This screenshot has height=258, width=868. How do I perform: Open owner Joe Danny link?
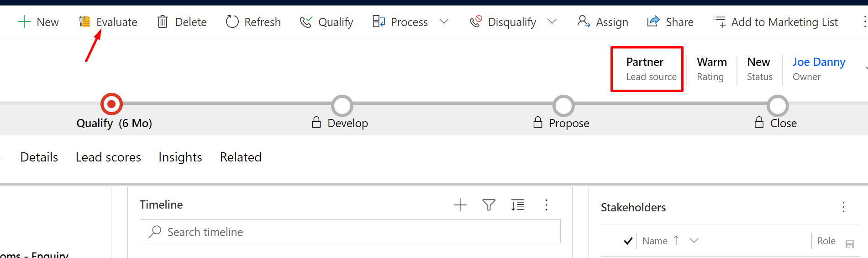click(x=819, y=62)
